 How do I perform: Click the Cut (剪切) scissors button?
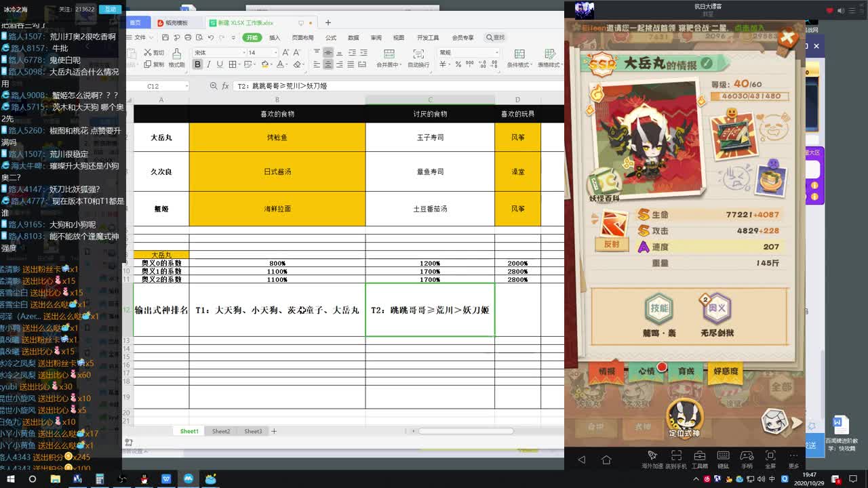(153, 52)
